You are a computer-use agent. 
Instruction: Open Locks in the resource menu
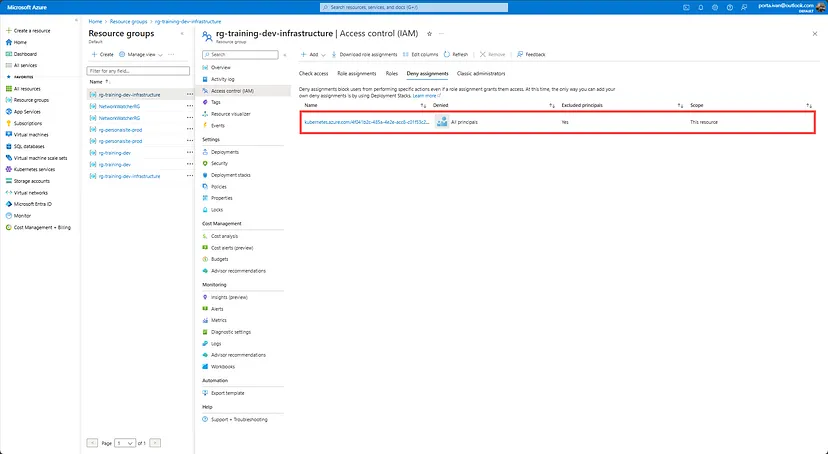pyautogui.click(x=217, y=210)
